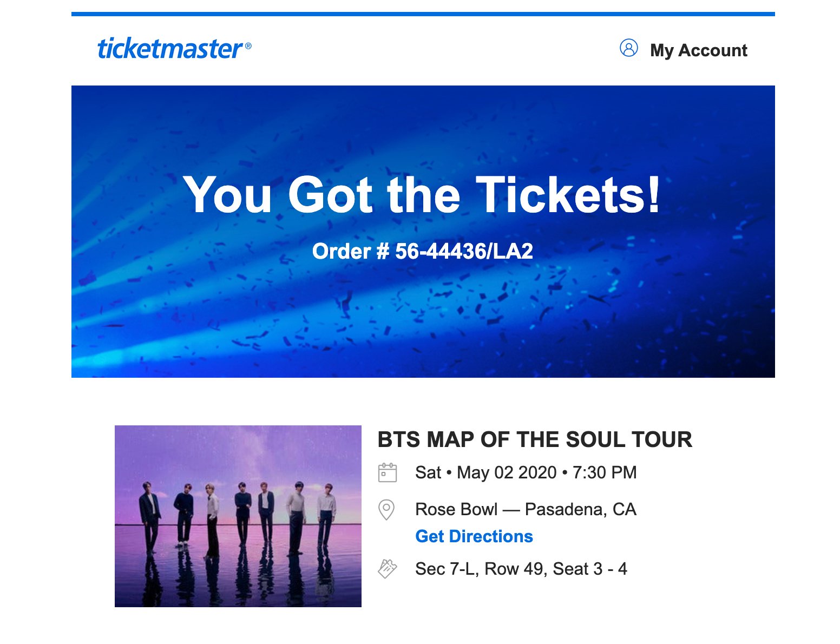Click the Rose Bowl — Pasadena, CA venue text

point(525,509)
